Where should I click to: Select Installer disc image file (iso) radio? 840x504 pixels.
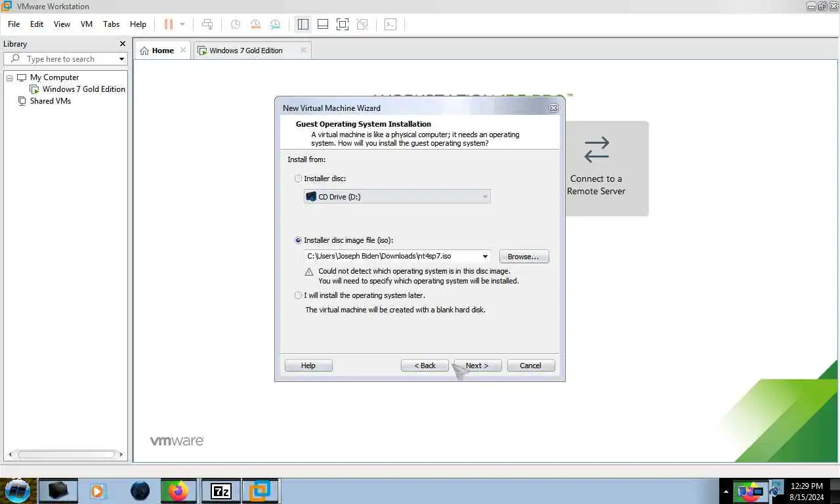[x=299, y=240]
